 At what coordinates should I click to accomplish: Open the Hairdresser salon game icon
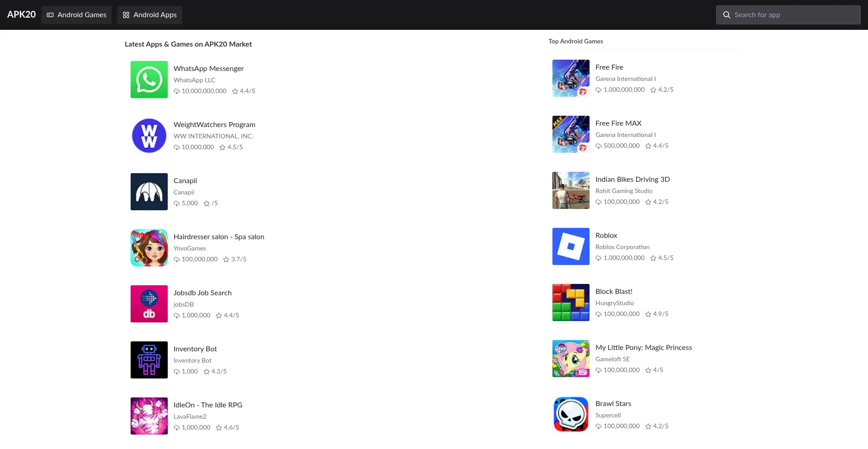[149, 248]
